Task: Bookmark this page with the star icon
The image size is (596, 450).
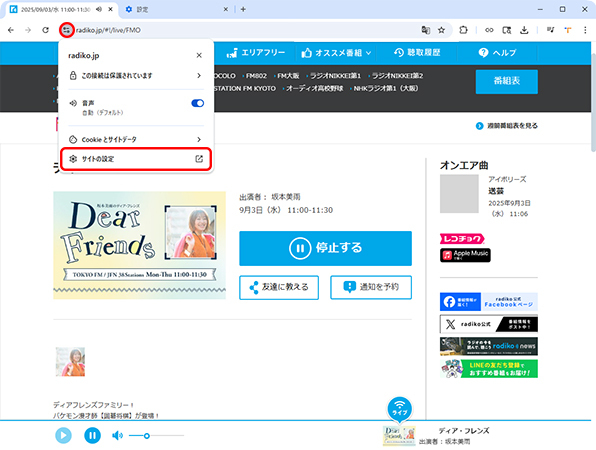Action: pos(441,30)
